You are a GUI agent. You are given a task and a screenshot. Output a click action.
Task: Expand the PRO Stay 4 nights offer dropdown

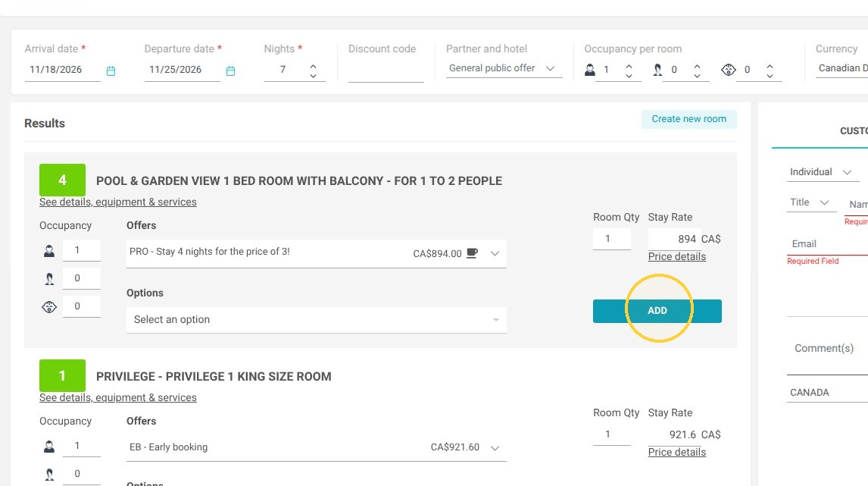pos(316,254)
